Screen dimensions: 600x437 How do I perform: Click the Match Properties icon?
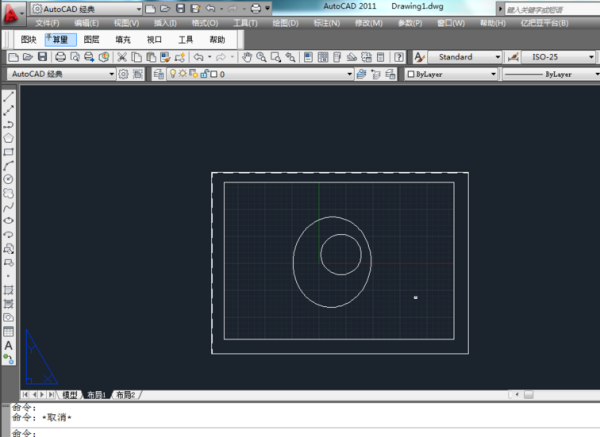point(165,57)
